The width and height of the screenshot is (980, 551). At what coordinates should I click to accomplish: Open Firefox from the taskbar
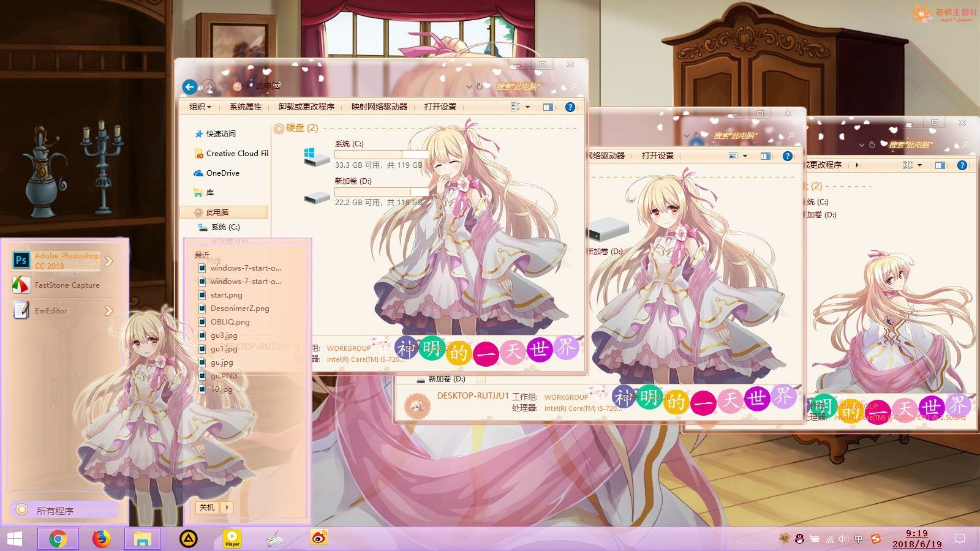click(101, 539)
